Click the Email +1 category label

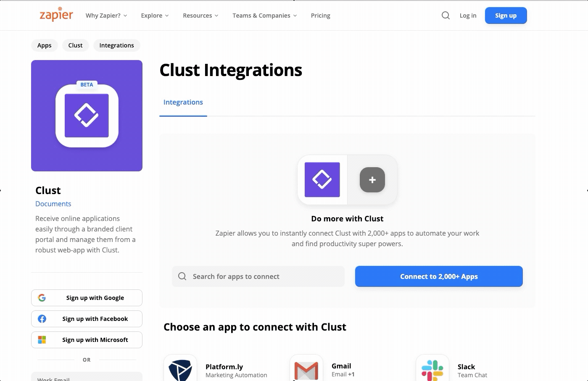[343, 374]
